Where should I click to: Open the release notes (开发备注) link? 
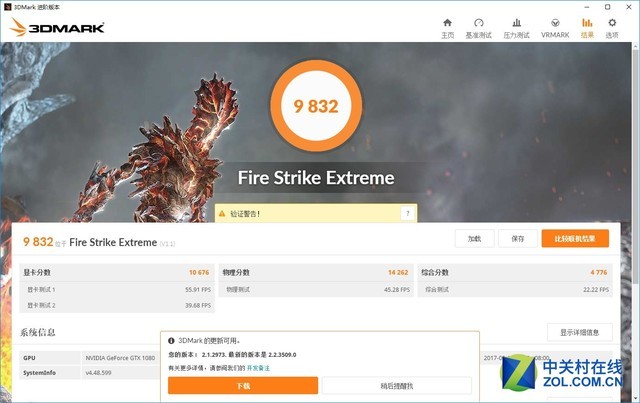coord(258,368)
